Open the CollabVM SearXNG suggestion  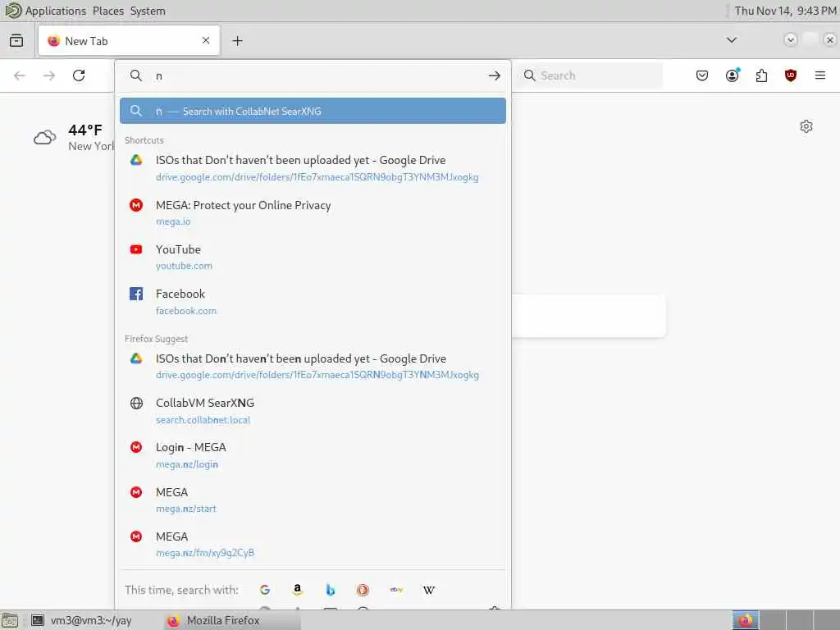(313, 411)
